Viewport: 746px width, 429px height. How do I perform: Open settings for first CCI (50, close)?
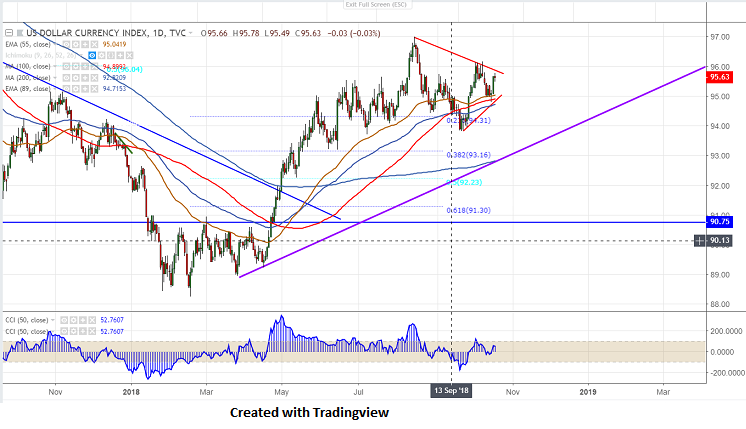click(x=73, y=320)
